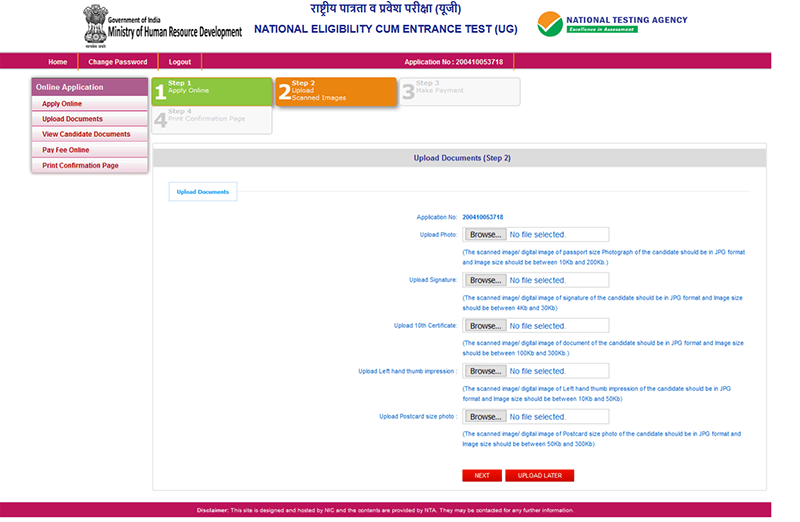Open View Candidate Documents in the sidebar

point(89,134)
